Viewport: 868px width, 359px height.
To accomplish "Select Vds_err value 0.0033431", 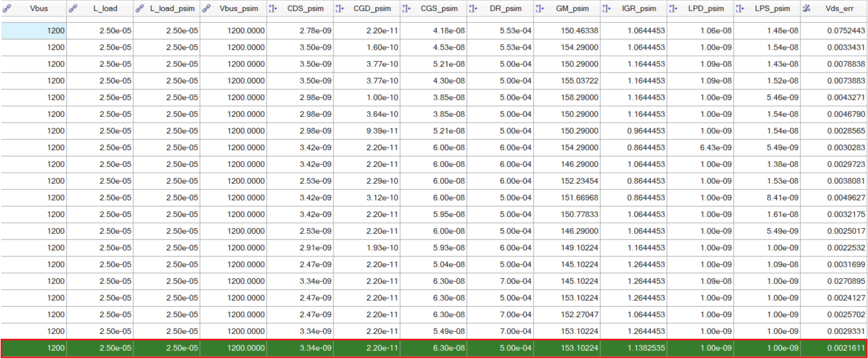I will coord(846,47).
